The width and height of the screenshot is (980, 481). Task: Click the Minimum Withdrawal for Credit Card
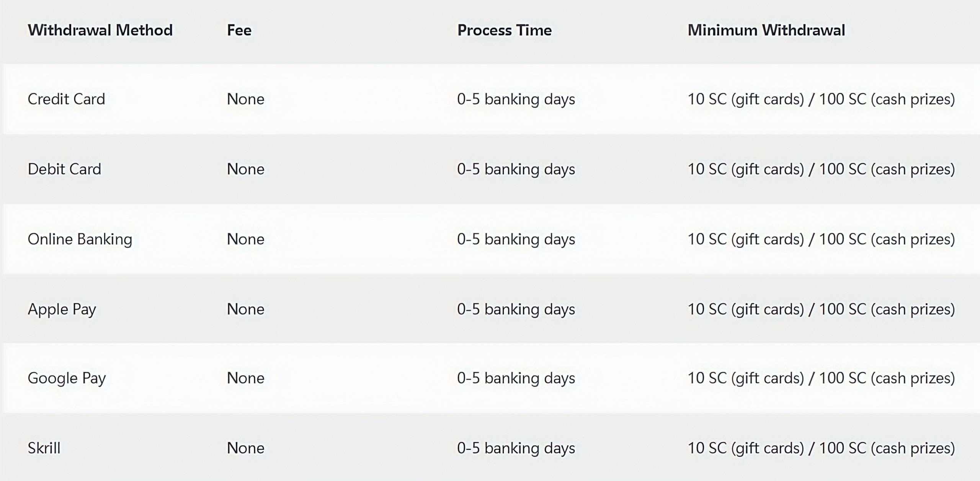pos(821,99)
